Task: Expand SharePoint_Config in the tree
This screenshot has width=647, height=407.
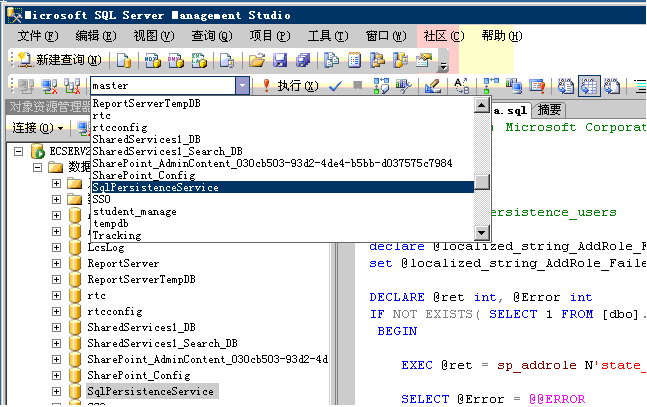Action: point(57,376)
